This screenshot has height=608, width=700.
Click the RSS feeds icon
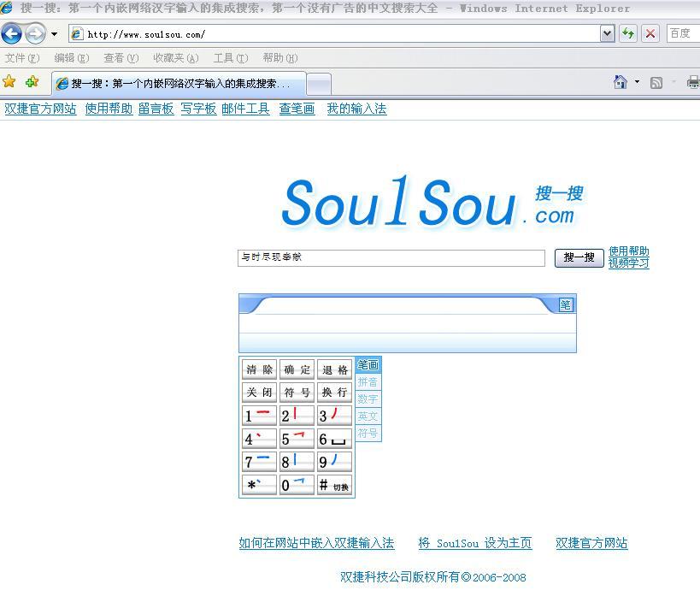point(656,83)
